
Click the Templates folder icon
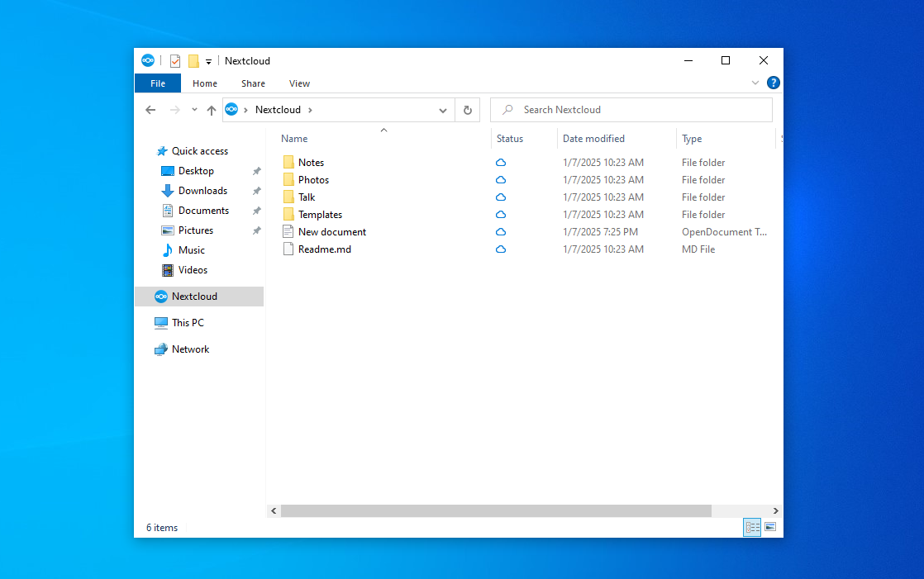click(288, 215)
